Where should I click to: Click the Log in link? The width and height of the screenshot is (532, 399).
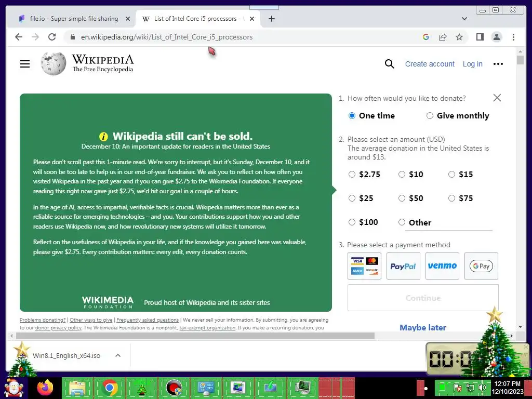(473, 64)
